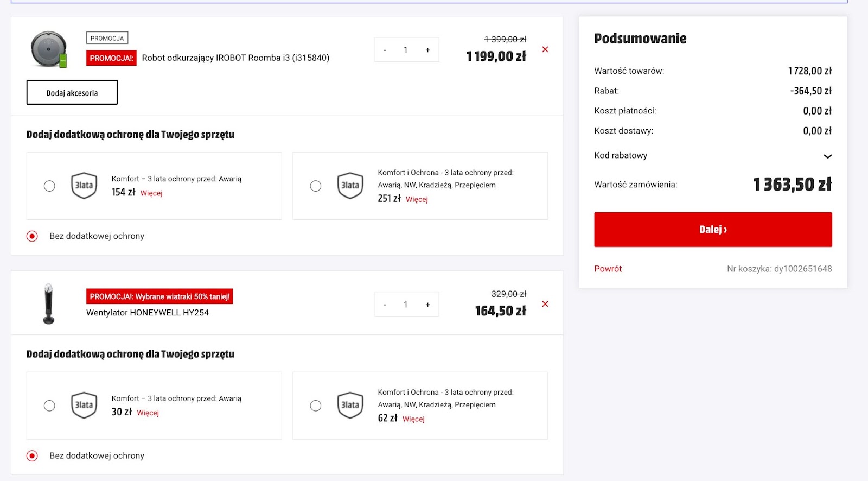Image resolution: width=868 pixels, height=481 pixels.
Task: Click Roomba price 1 199,00 zł
Action: coord(496,56)
